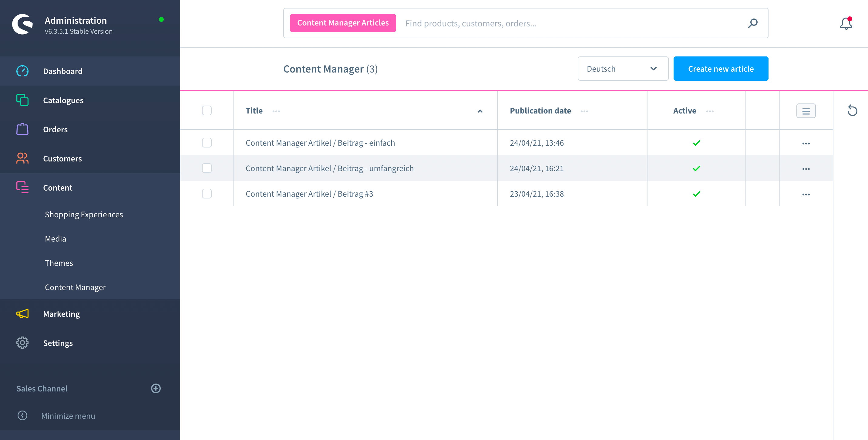Click the 'Content Manager (3)' heading
This screenshot has width=868, height=440.
click(x=330, y=69)
